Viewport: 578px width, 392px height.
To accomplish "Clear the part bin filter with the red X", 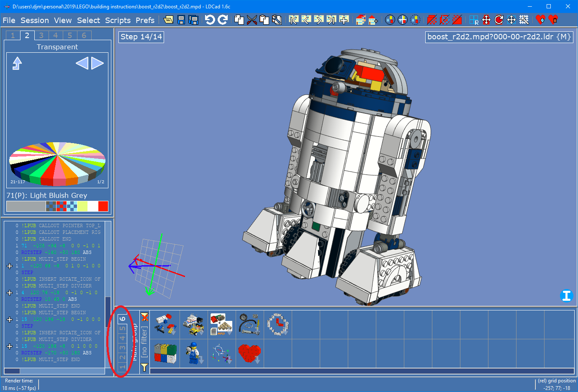I will click(144, 317).
